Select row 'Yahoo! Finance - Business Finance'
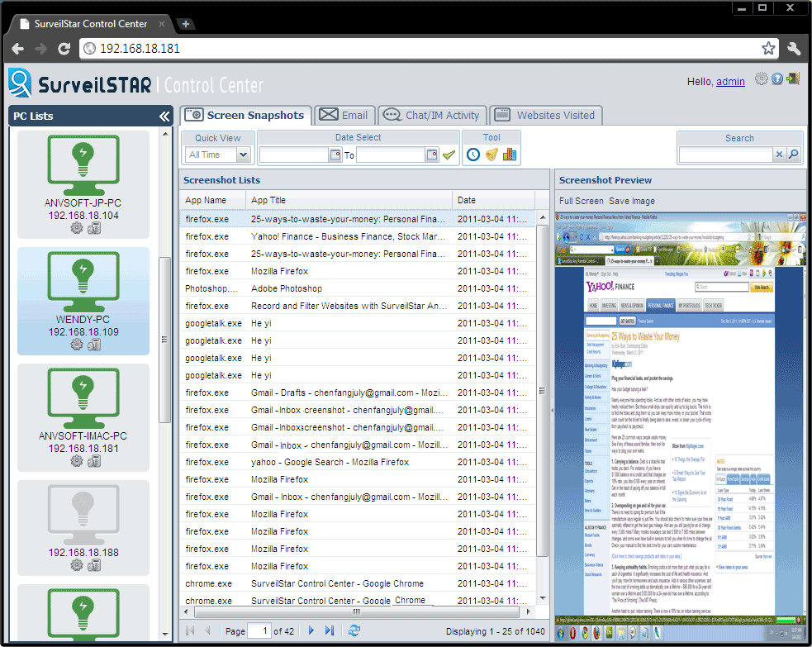Image resolution: width=812 pixels, height=647 pixels. [358, 236]
